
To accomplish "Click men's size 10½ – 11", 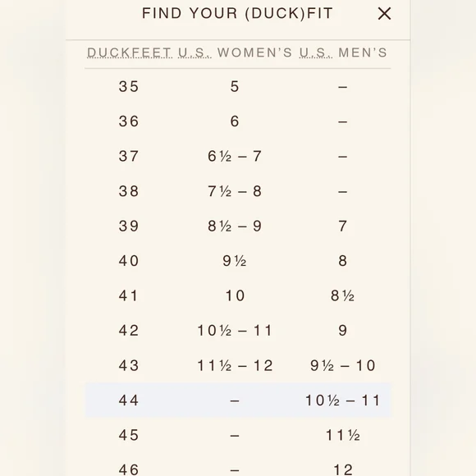I will [343, 400].
